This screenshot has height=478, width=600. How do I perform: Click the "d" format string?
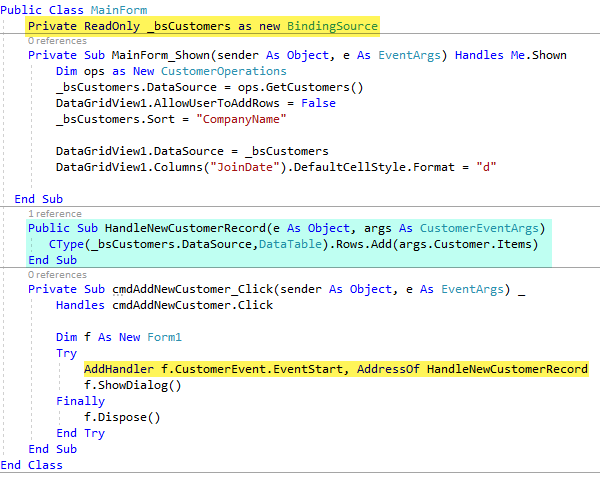[486, 168]
